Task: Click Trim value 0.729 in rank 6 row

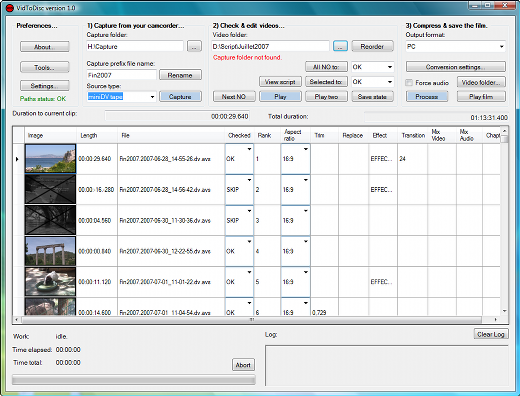Action: 319,312
